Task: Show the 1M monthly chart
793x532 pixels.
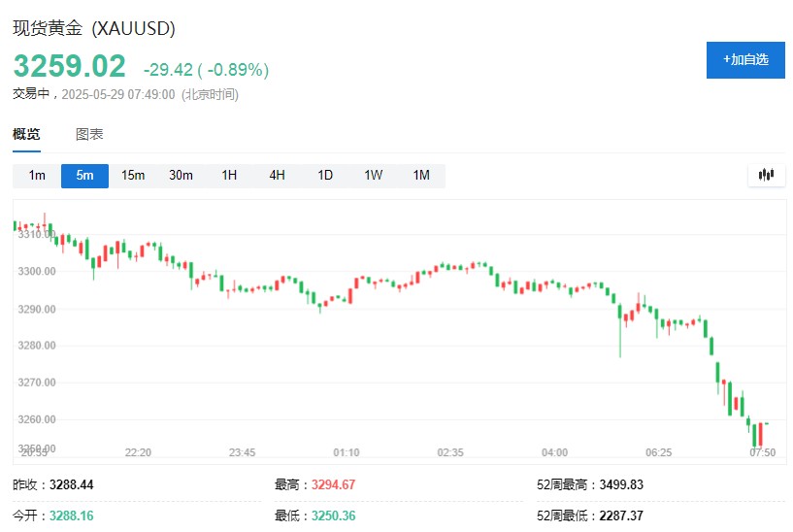Action: tap(421, 176)
